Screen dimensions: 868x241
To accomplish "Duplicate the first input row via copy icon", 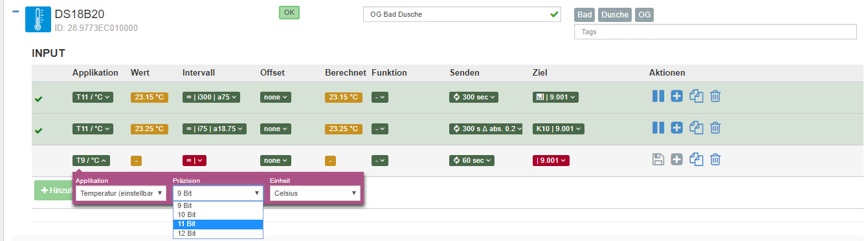I will coord(696,96).
